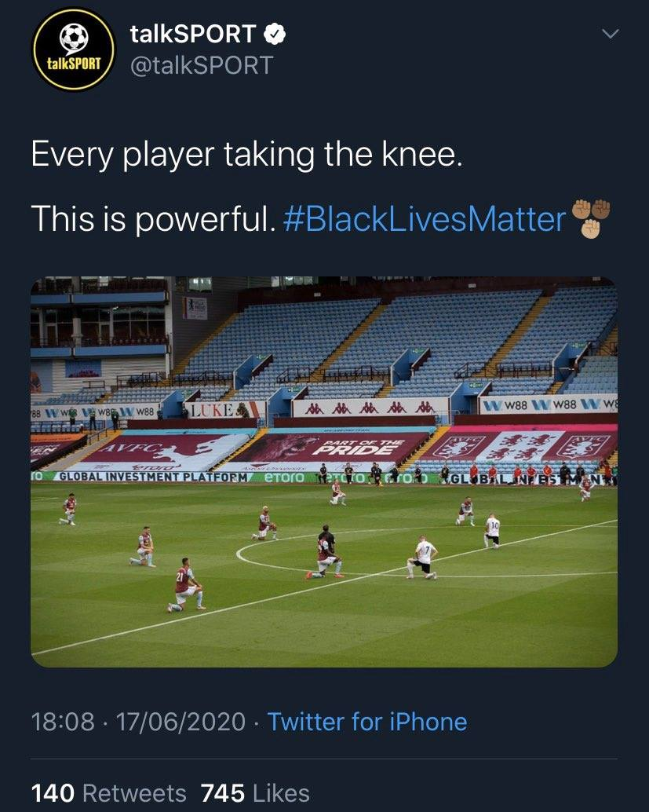The width and height of the screenshot is (649, 812).
Task: View the 140 Retweets list
Action: coord(109,793)
